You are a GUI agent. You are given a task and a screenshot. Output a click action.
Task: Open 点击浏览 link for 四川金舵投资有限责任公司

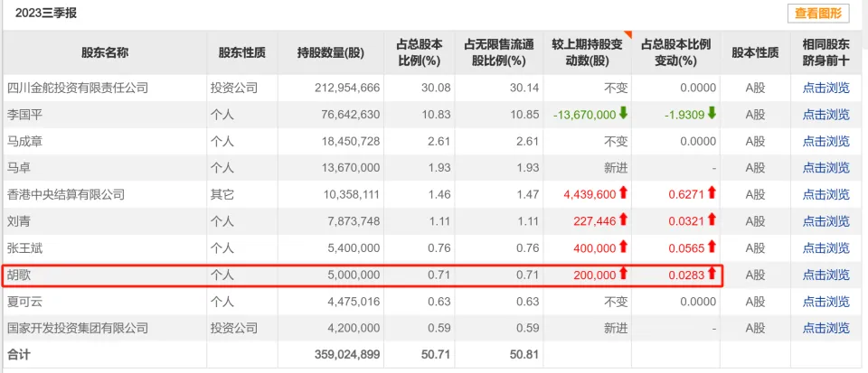coord(826,88)
